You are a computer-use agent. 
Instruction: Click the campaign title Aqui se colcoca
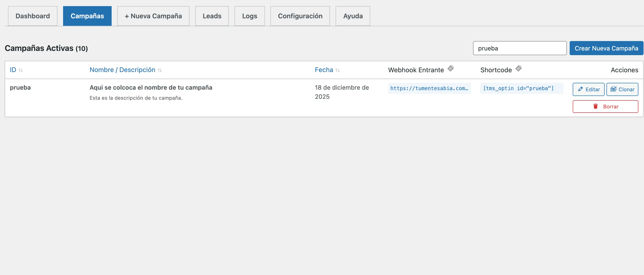(151, 88)
